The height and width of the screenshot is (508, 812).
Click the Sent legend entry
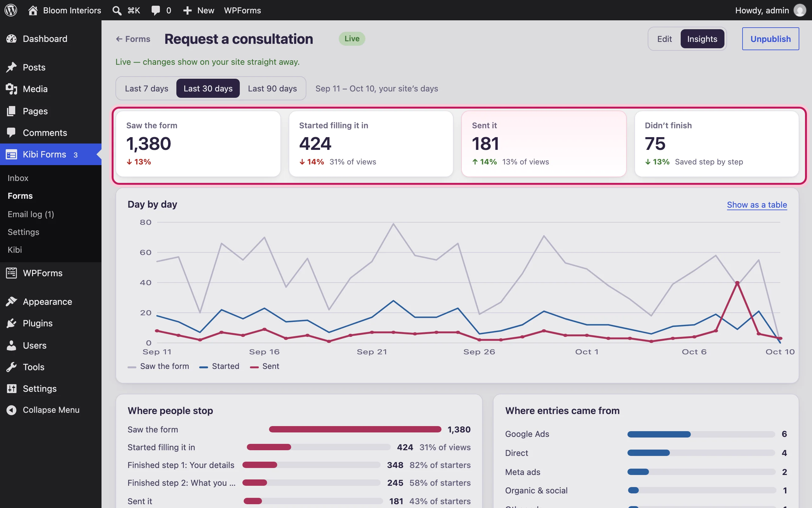(x=265, y=366)
